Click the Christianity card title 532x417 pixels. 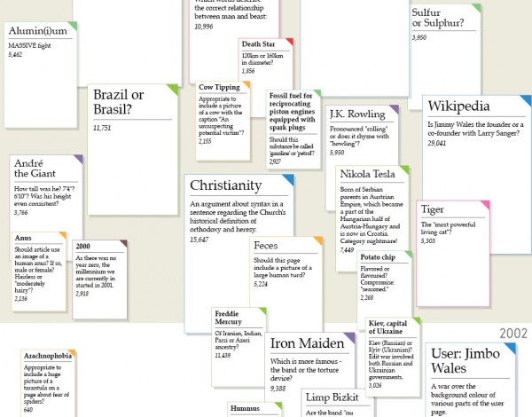[225, 185]
